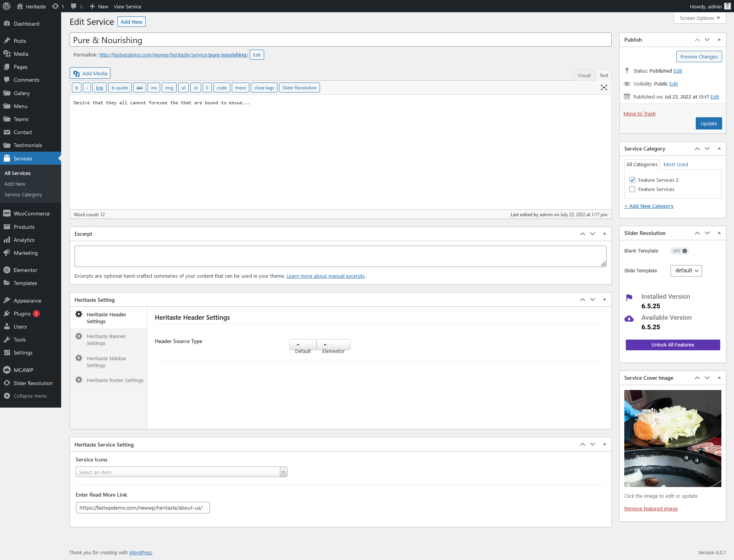Click the Move to Trash link
The image size is (734, 560).
click(x=639, y=113)
